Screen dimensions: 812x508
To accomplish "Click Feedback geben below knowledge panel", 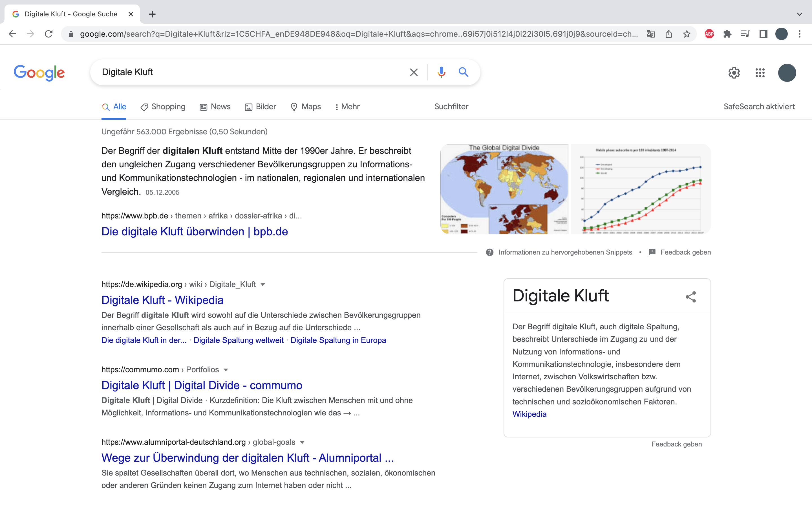I will tap(676, 444).
